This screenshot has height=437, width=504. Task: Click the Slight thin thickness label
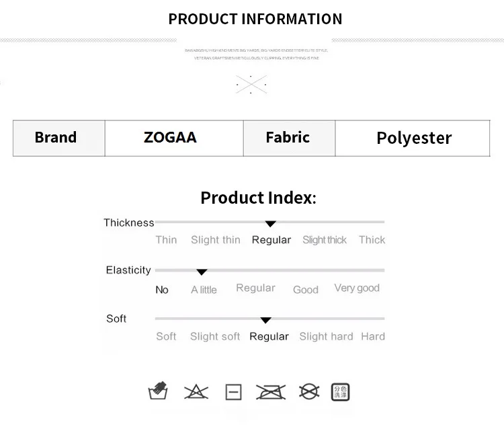click(x=216, y=240)
